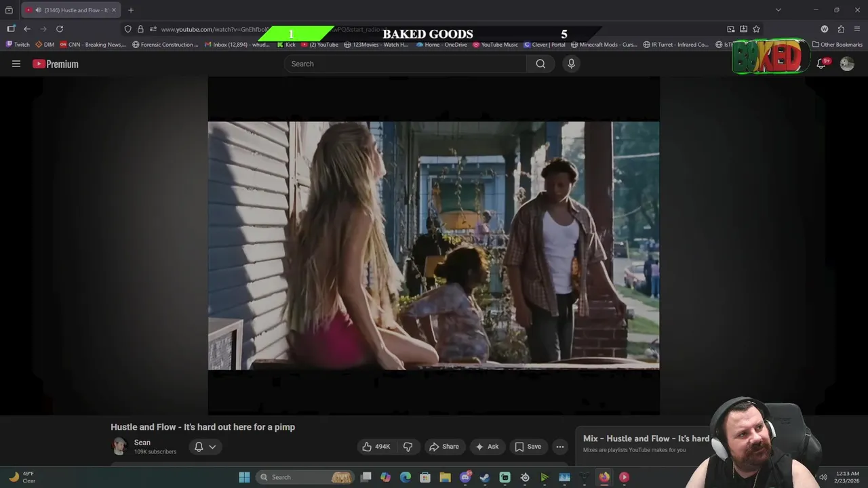Click the Firefox icon in the taskbar
Viewport: 868px width, 488px height.
pyautogui.click(x=604, y=477)
